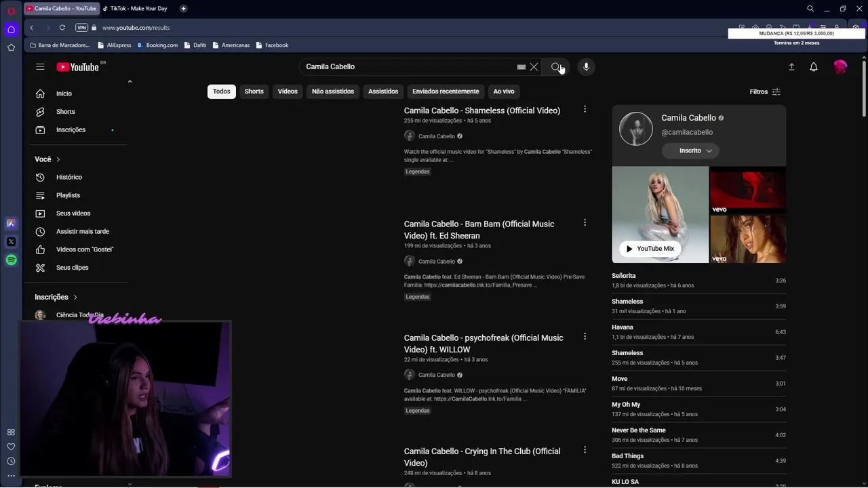Click the search magnifier button
Viewport: 868px width, 488px height.
click(556, 66)
